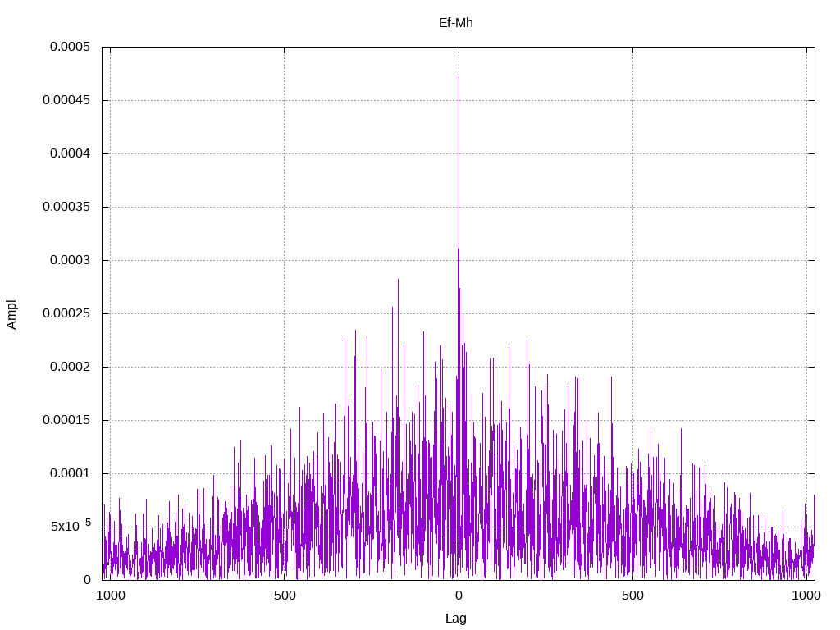The width and height of the screenshot is (840, 630).
Task: Click the plot title Ef-Mh
Action: click(455, 22)
